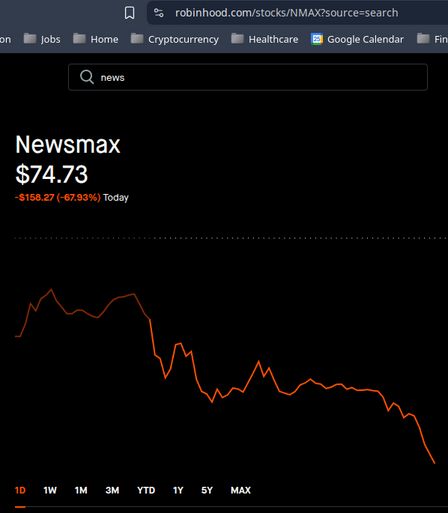Bookmark this page with the bookmark icon
This screenshot has width=448, height=513.
pyautogui.click(x=129, y=13)
